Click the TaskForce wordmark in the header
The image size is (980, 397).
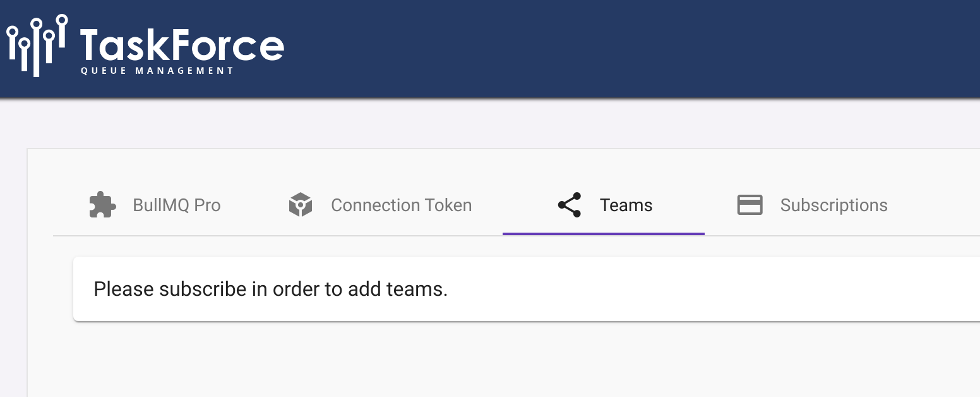point(181,46)
